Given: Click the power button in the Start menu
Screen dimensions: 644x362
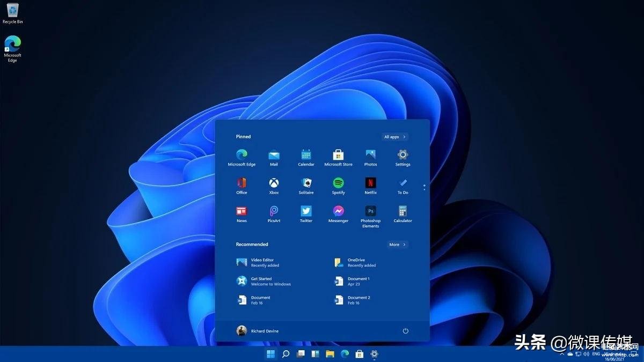Looking at the screenshot, I should (x=405, y=331).
